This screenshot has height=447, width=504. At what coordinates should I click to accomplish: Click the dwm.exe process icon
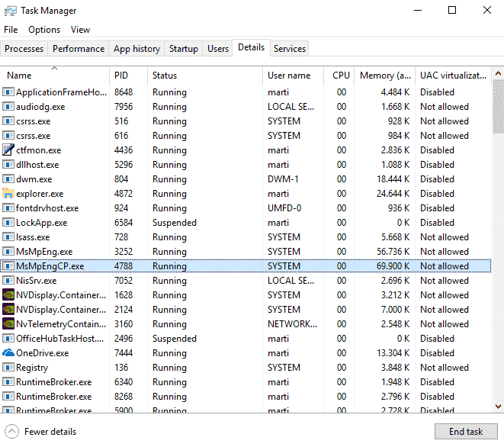pos(8,178)
